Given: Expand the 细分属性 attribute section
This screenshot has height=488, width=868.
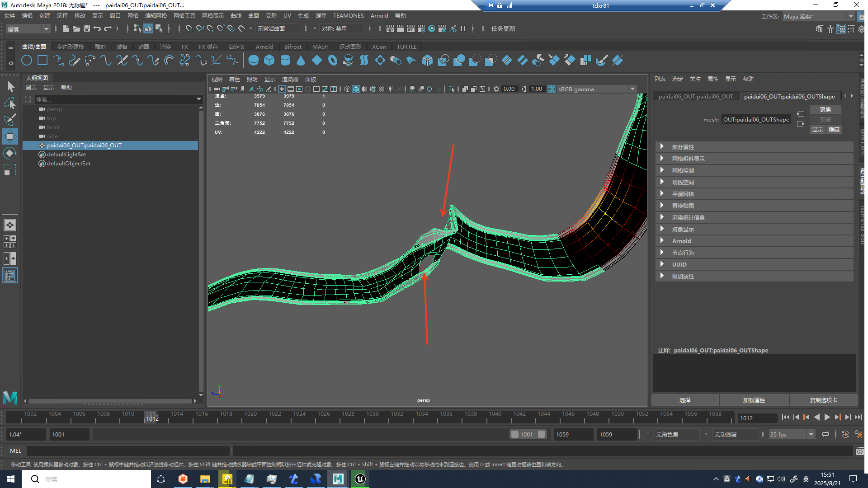Looking at the screenshot, I should (x=683, y=147).
